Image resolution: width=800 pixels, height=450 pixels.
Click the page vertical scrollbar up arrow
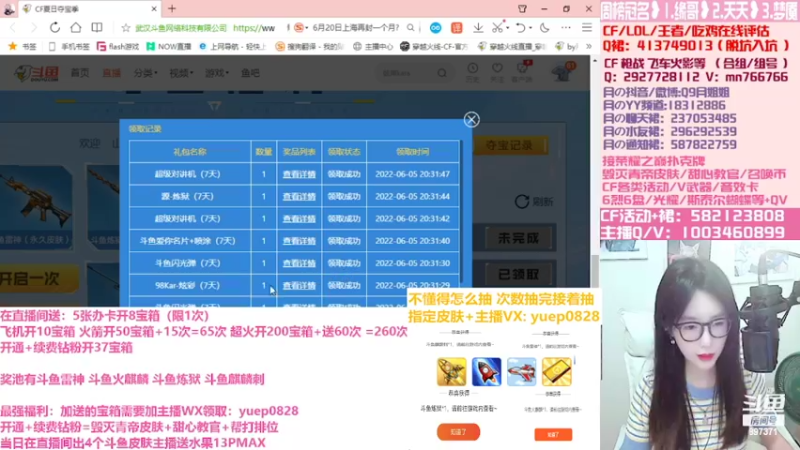[595, 61]
